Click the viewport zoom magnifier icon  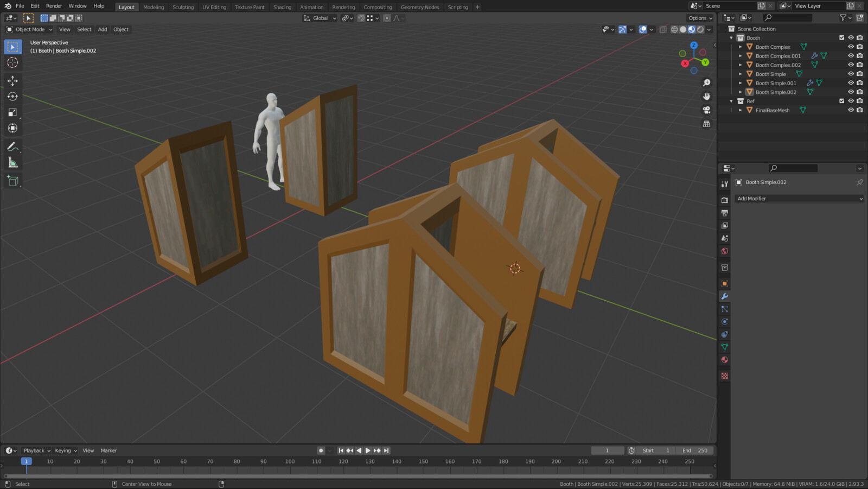pos(706,83)
